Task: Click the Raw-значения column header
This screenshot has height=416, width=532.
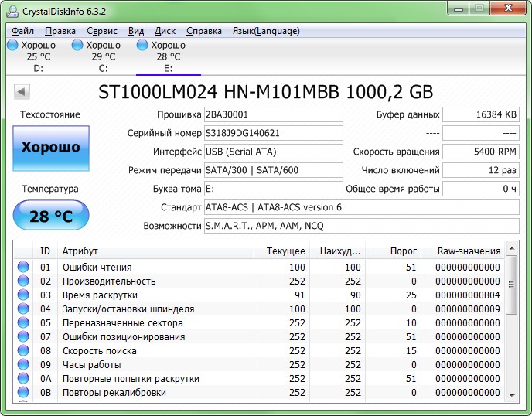Action: tap(462, 251)
